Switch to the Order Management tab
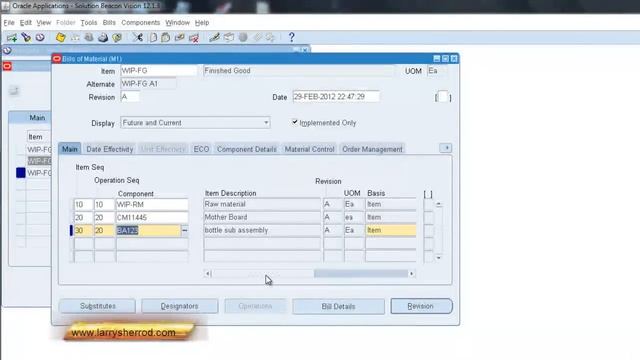 coord(372,149)
